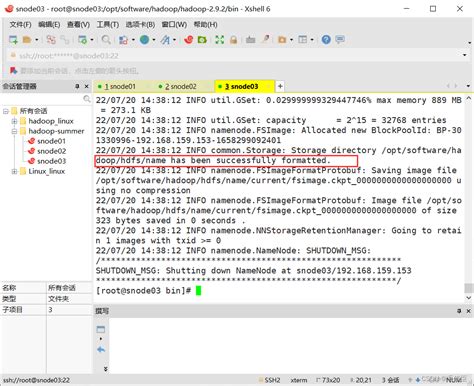Click the font A icon in the toolbar
The height and width of the screenshot is (386, 474).
click(x=165, y=40)
